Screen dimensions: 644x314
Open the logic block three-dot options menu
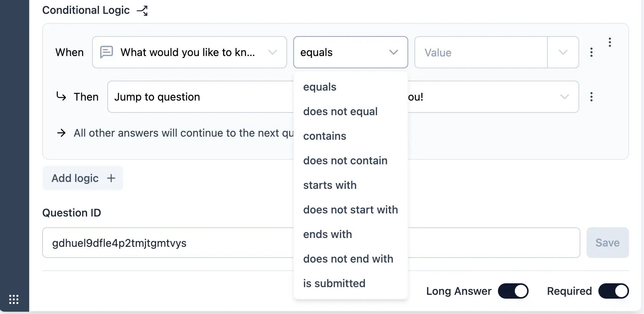pyautogui.click(x=609, y=42)
